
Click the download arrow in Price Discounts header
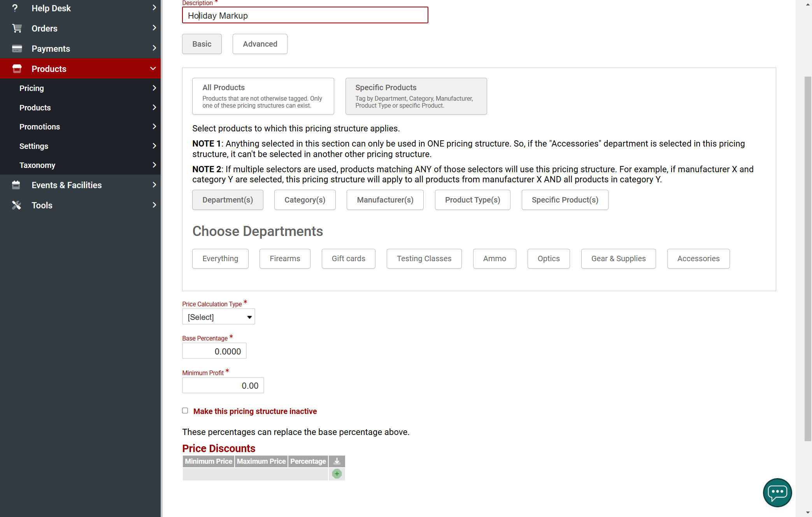click(337, 461)
